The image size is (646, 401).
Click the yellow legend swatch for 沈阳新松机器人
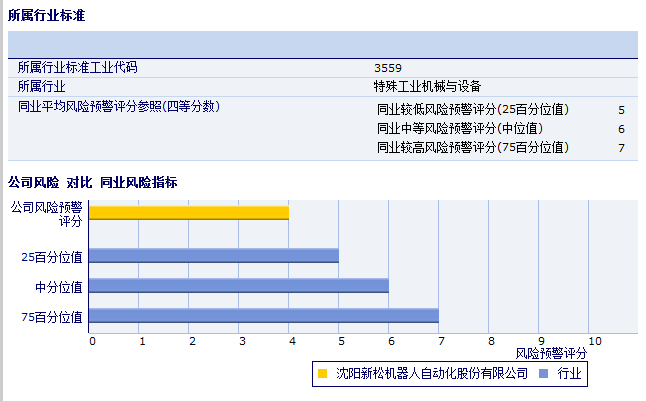pyautogui.click(x=322, y=374)
